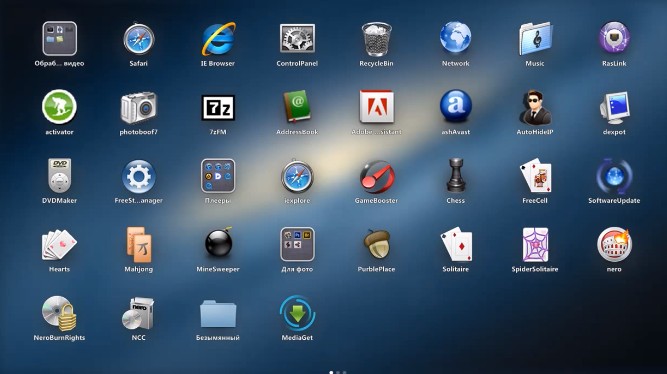This screenshot has height=374, width=667.
Task: Expand the Обраб... видео folder group
Action: coord(60,38)
